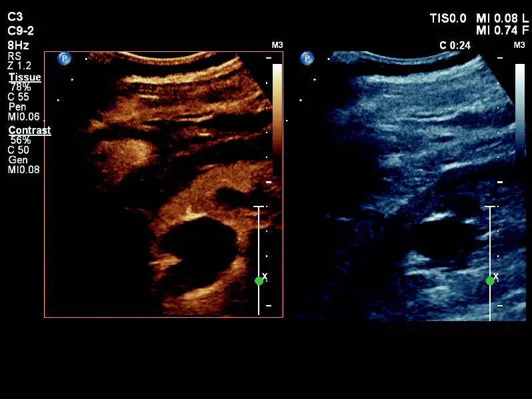This screenshot has width=532, height=399.
Task: Select the green focus marker on right image
Action: click(490, 281)
